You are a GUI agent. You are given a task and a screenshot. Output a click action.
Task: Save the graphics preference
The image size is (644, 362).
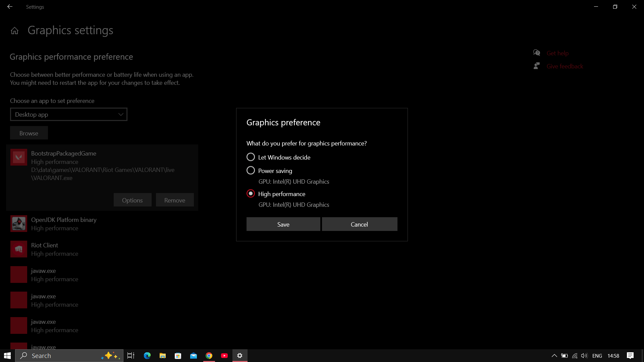pyautogui.click(x=283, y=224)
